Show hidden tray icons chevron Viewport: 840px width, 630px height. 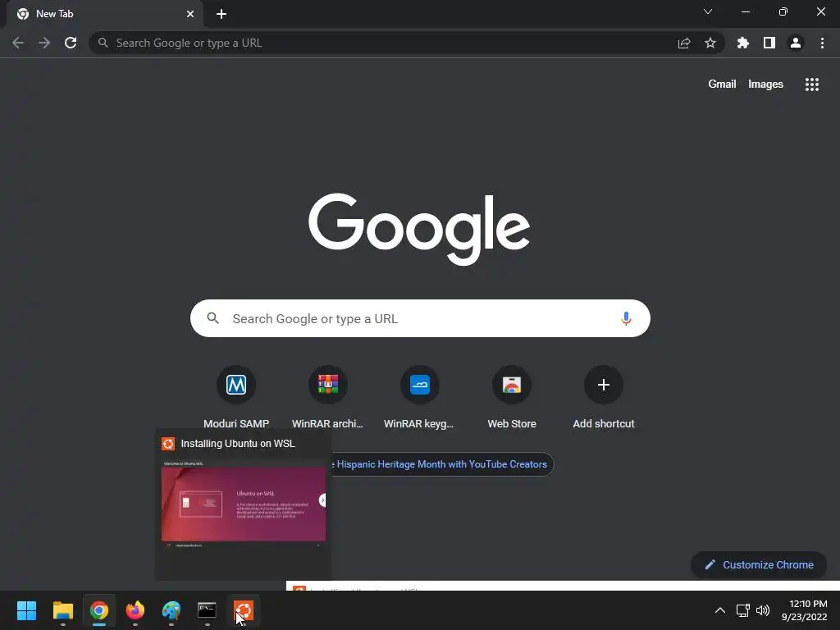pyautogui.click(x=720, y=610)
